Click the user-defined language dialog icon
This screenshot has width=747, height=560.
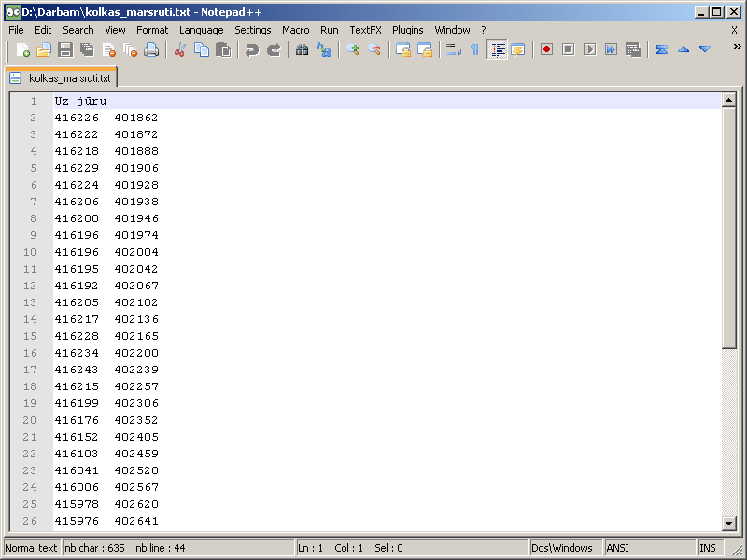[x=518, y=49]
